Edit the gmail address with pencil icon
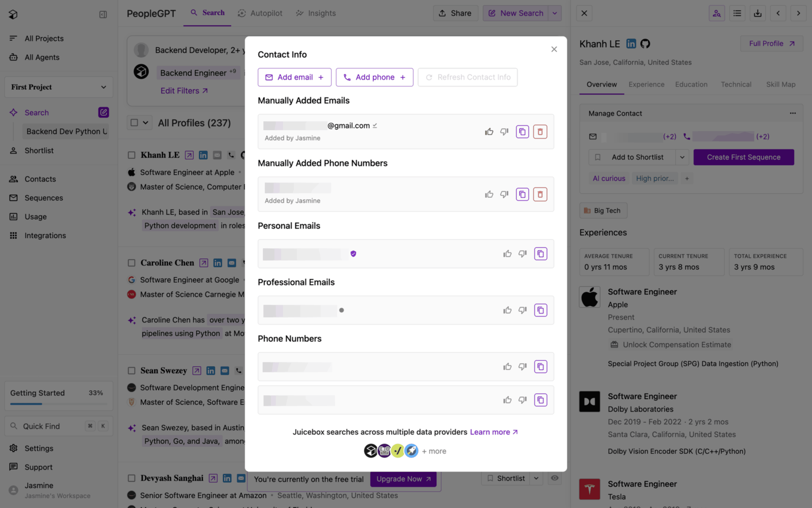This screenshot has height=508, width=812. (375, 125)
